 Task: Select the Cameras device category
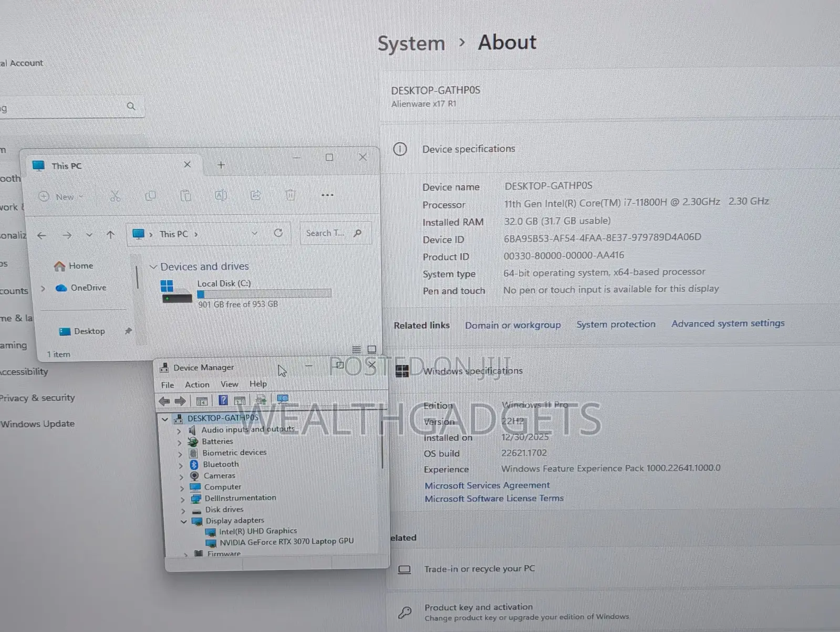pos(220,476)
